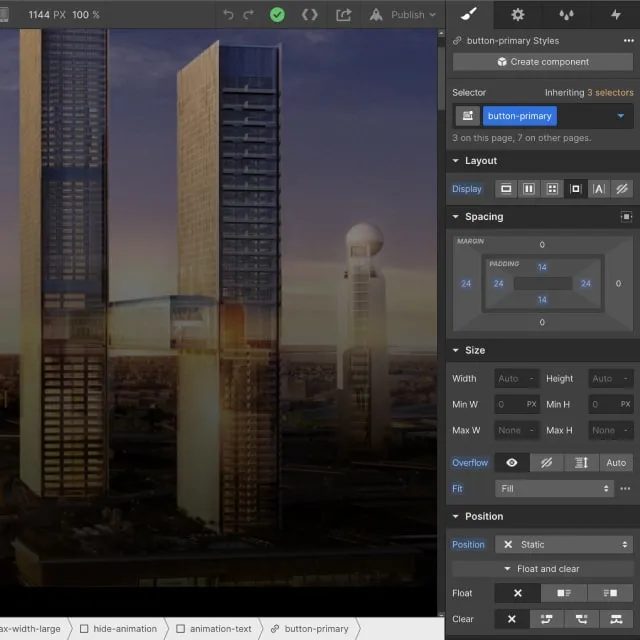Edit the left padding value 24
This screenshot has height=640, width=640.
click(498, 284)
